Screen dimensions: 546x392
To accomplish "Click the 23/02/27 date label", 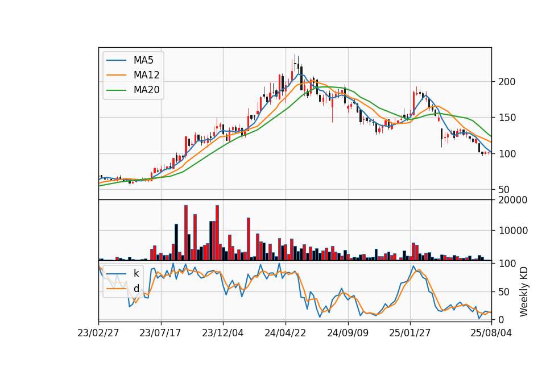I will pyautogui.click(x=98, y=333).
